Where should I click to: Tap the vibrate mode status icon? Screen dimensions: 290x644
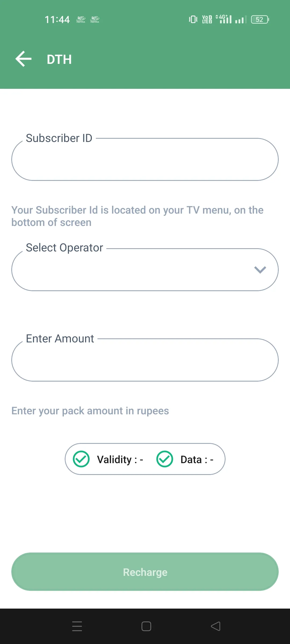[x=192, y=19]
